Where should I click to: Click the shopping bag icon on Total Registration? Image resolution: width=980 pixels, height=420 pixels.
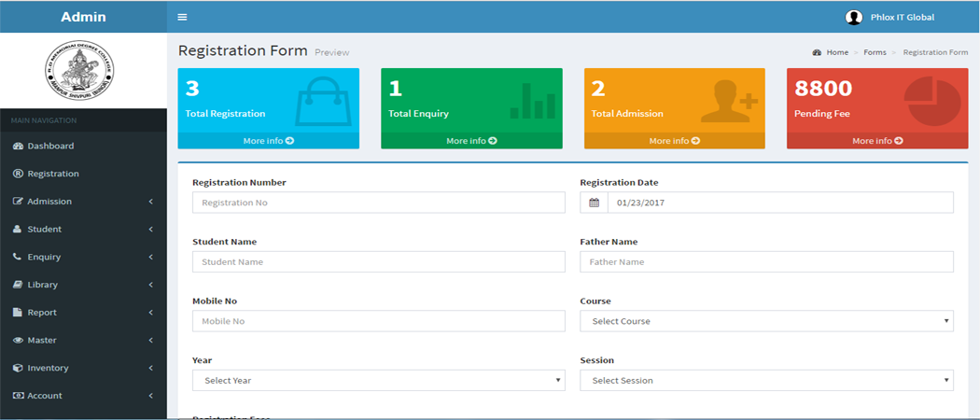323,102
